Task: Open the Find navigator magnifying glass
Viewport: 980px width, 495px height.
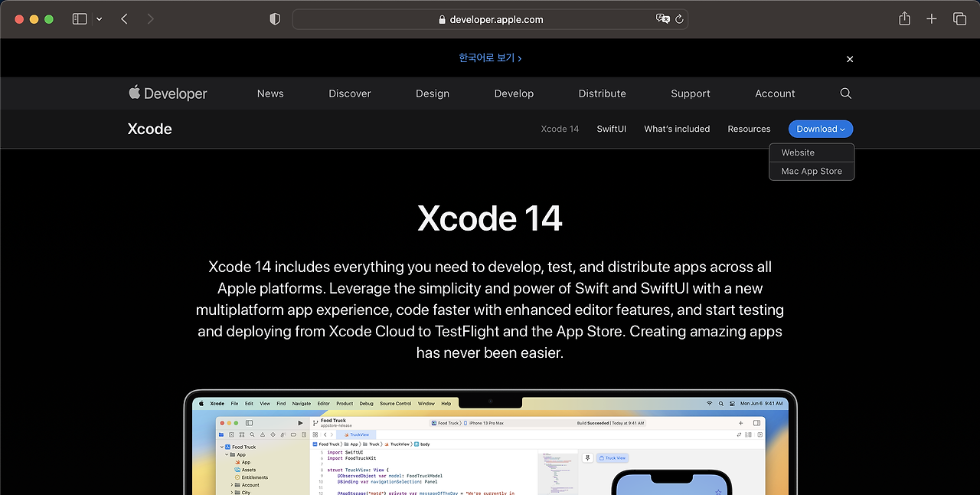Action: tap(252, 434)
